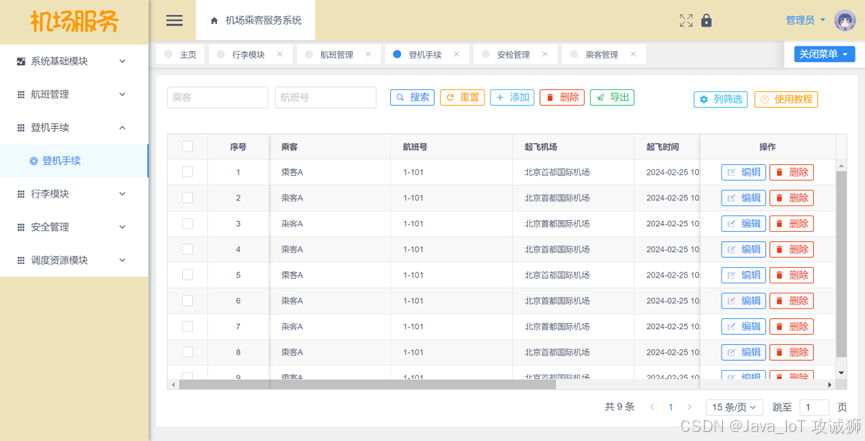Click the lock screen icon
The width and height of the screenshot is (865, 441).
(706, 20)
